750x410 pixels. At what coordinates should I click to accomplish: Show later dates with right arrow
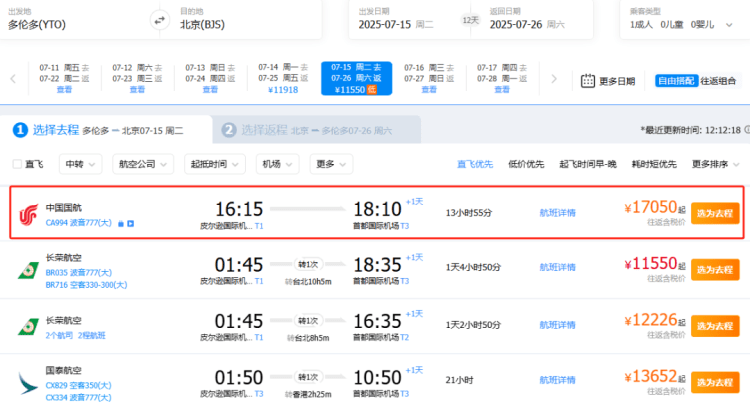[x=551, y=78]
